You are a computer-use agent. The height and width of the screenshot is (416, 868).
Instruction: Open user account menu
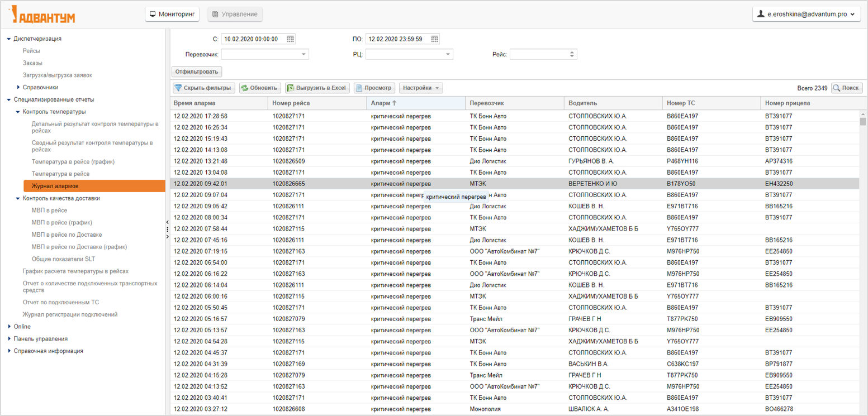pos(806,15)
